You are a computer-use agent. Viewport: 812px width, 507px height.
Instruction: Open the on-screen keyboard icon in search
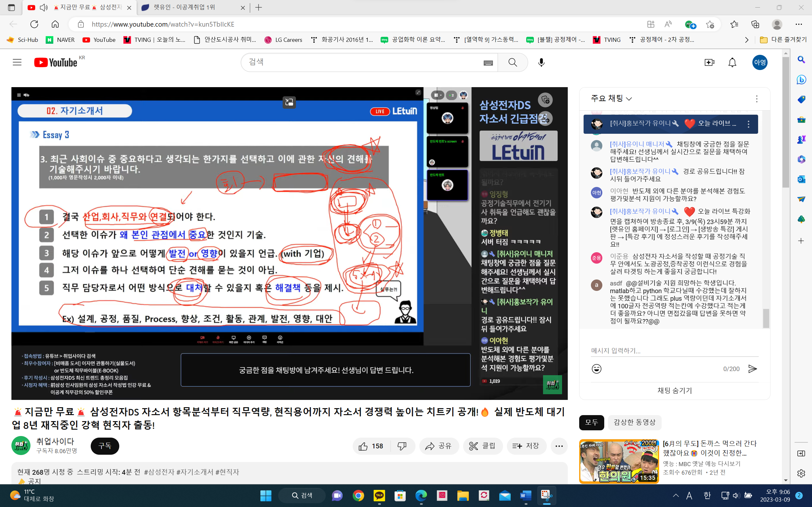tap(488, 63)
